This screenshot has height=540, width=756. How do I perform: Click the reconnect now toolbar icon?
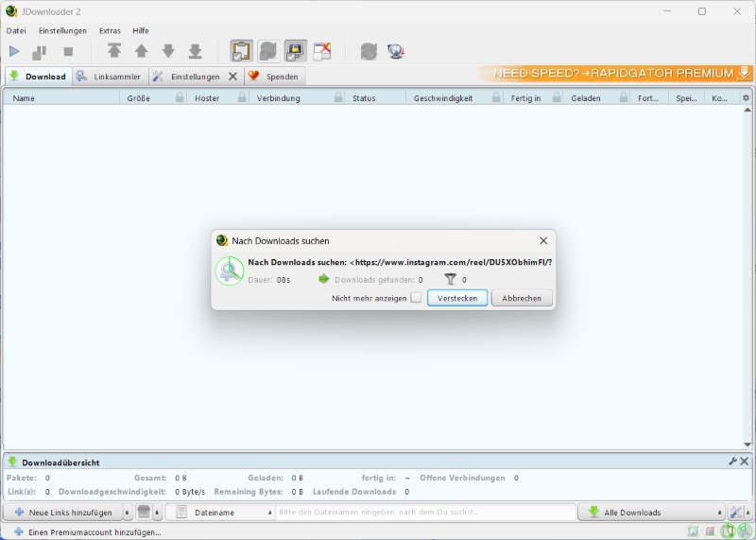369,51
